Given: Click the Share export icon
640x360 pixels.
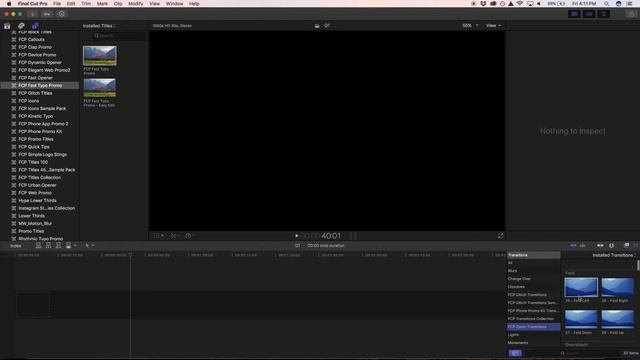Looking at the screenshot, I should click(x=631, y=14).
